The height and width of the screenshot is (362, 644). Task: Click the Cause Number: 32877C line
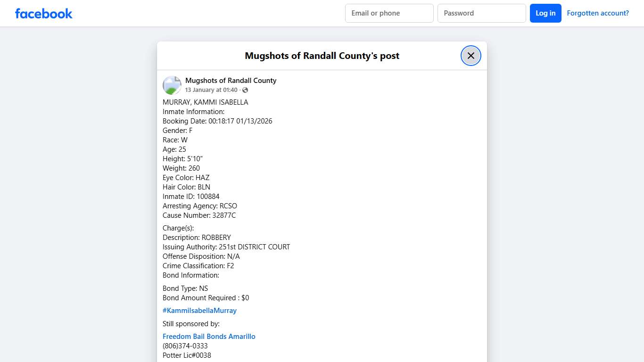coord(199,215)
